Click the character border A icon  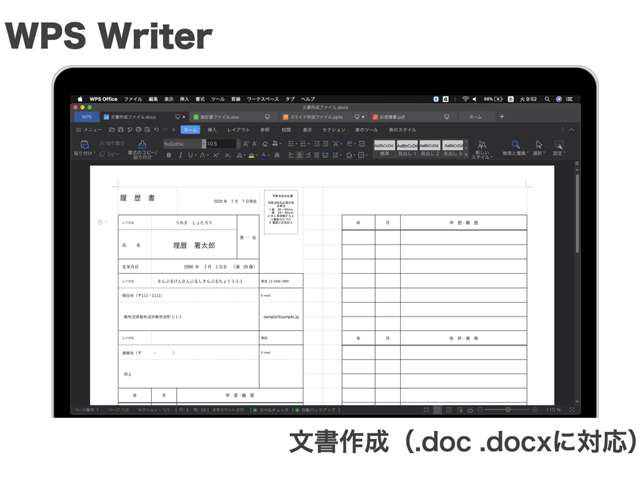point(277,155)
